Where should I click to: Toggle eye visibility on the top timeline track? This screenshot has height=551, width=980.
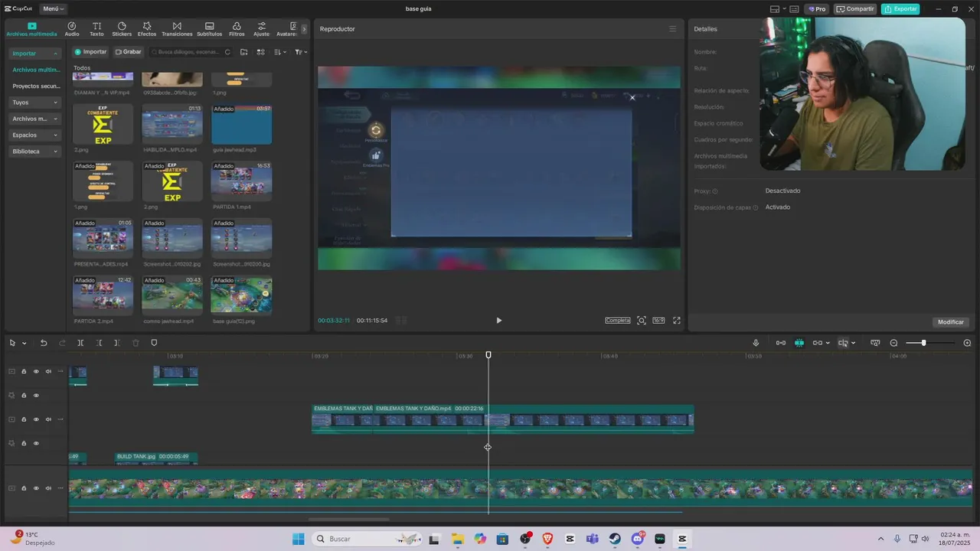pyautogui.click(x=36, y=372)
